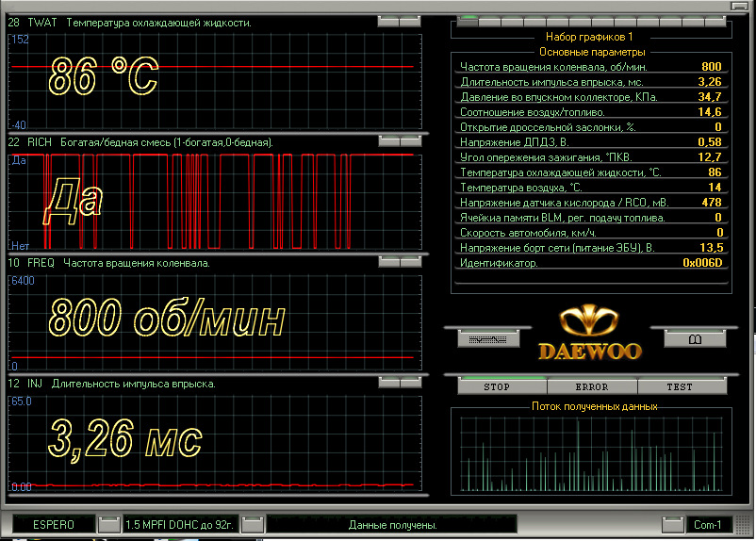756x541 pixels.
Task: Click left small button above TWAT graph
Action: 388,22
